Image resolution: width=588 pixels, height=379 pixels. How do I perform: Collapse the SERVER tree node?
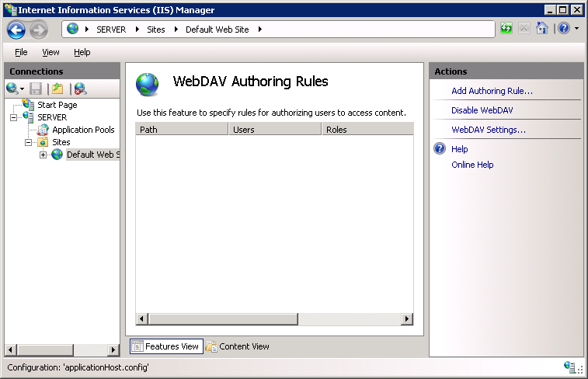13,118
